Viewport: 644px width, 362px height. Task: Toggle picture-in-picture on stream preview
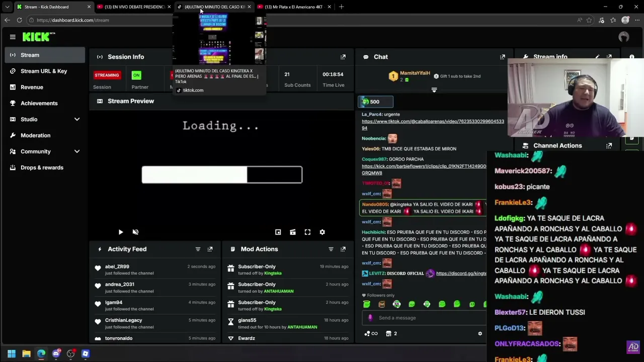(278, 232)
